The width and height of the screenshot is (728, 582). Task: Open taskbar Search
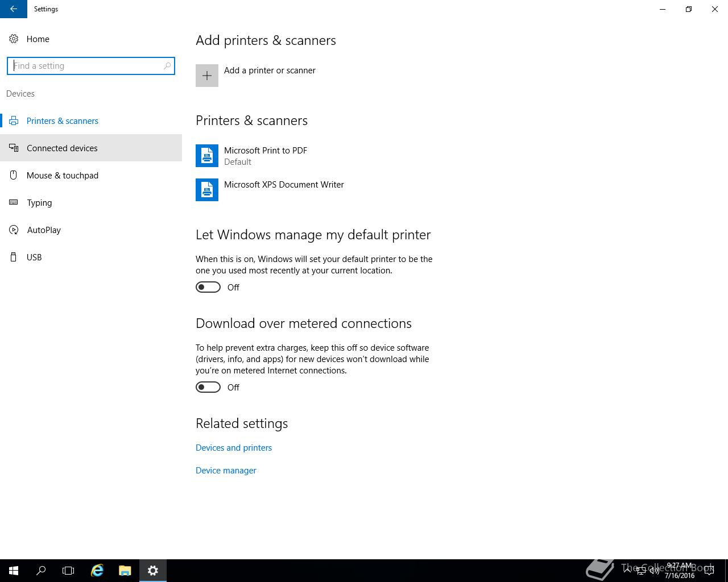point(41,571)
